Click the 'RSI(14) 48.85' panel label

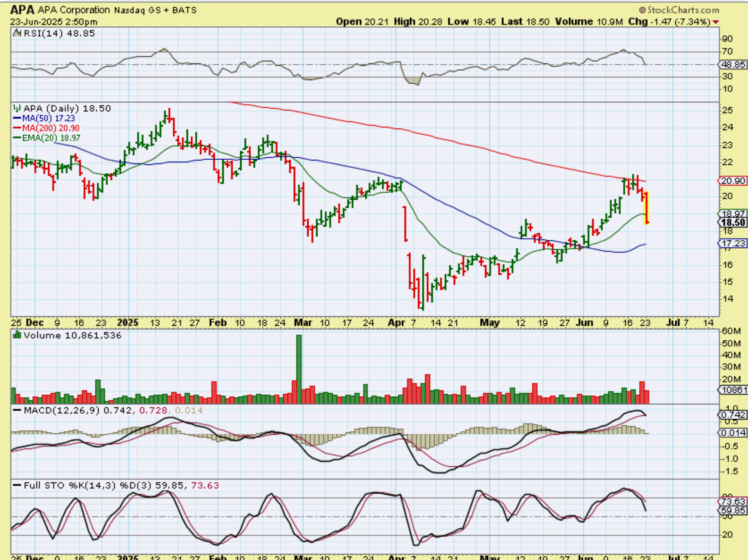tap(59, 33)
